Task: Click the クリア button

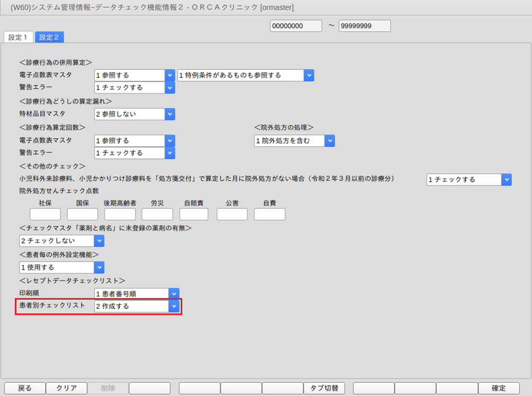Action: point(66,388)
